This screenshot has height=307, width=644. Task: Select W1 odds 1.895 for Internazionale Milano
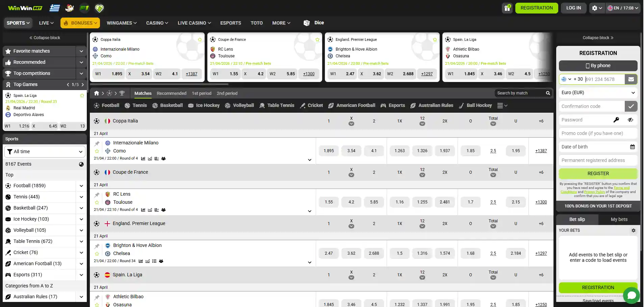(329, 151)
